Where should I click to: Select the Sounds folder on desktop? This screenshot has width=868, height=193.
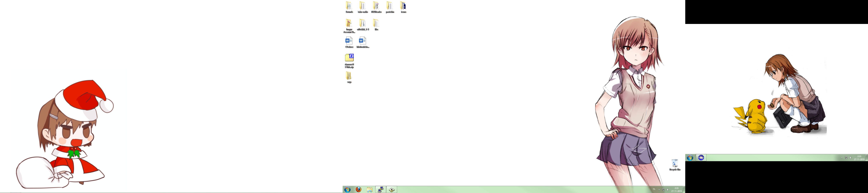[x=349, y=6]
